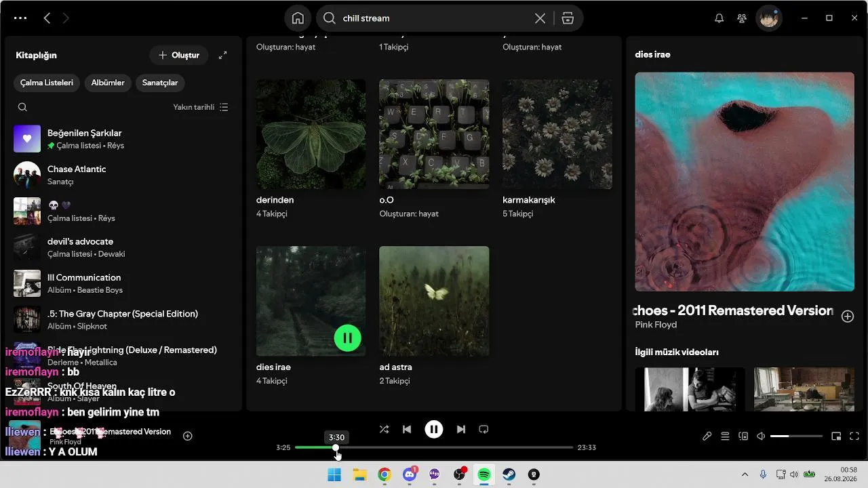Add the playing track from the bottom bar
Viewport: 868px width, 488px height.
click(x=188, y=436)
